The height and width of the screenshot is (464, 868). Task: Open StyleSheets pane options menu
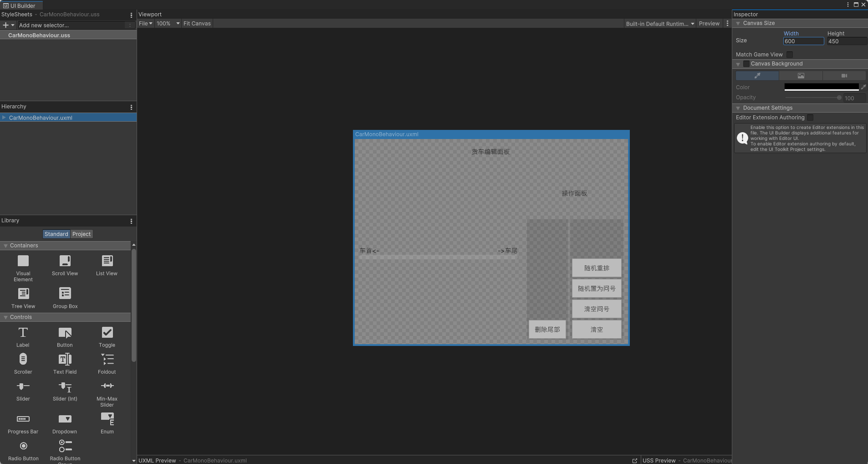pos(131,15)
